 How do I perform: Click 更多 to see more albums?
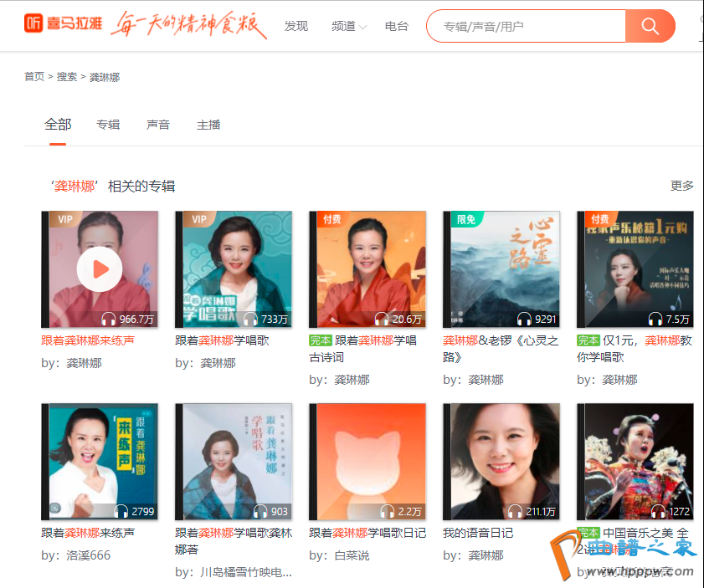click(x=681, y=186)
